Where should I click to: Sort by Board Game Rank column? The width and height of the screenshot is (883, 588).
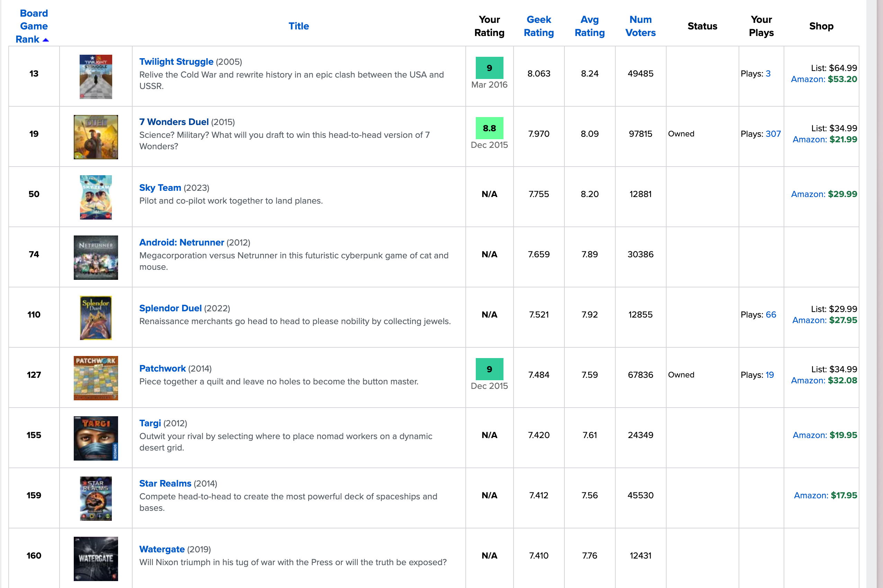pyautogui.click(x=33, y=26)
